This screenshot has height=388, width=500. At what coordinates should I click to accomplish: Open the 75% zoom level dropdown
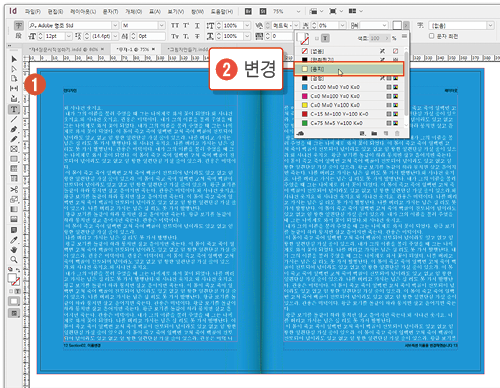tap(298, 12)
